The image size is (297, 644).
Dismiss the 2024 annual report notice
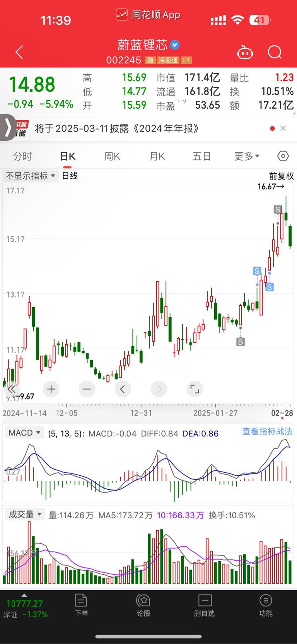(283, 128)
